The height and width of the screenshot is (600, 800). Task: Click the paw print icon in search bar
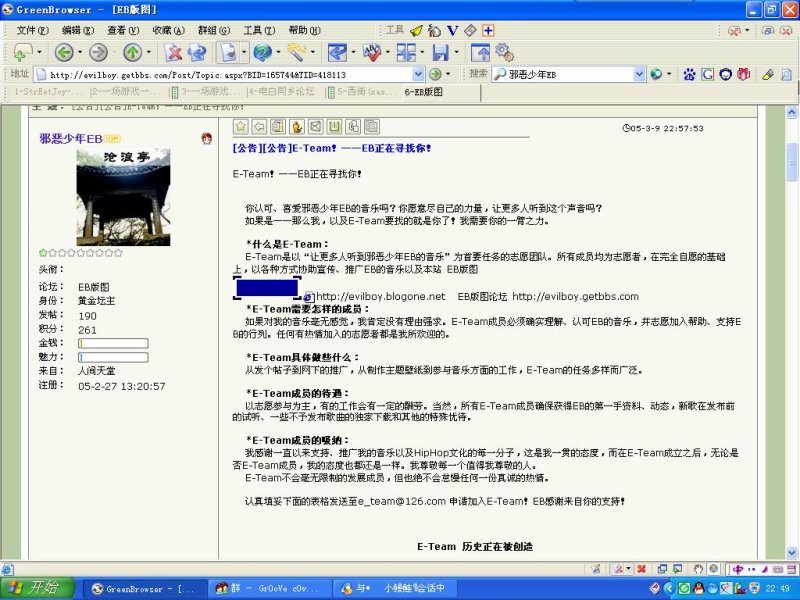click(x=689, y=74)
